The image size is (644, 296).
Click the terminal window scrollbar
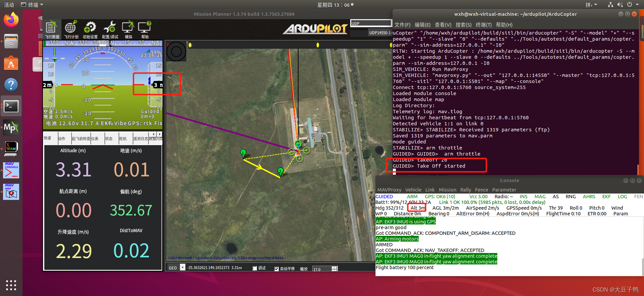pyautogui.click(x=638, y=170)
